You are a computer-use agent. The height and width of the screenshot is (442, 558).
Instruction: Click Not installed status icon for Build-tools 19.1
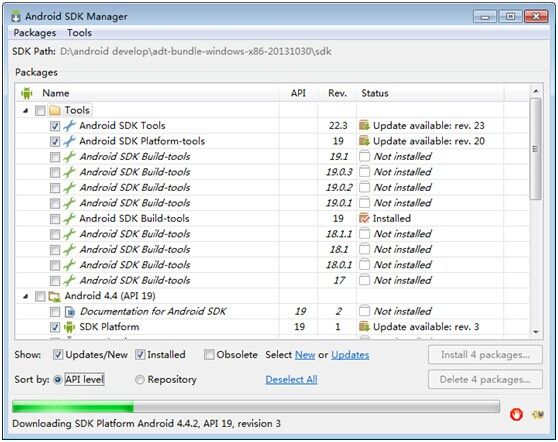[x=364, y=157]
